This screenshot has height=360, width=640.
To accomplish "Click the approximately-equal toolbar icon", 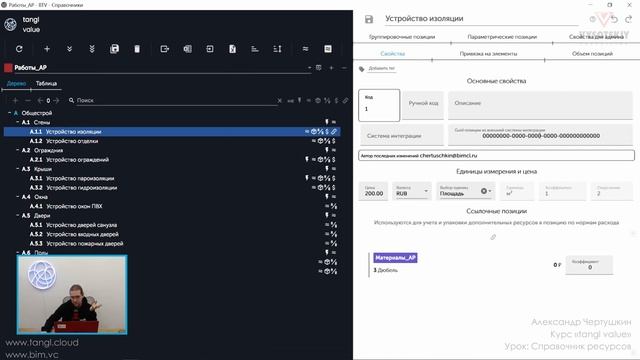I will point(305,49).
